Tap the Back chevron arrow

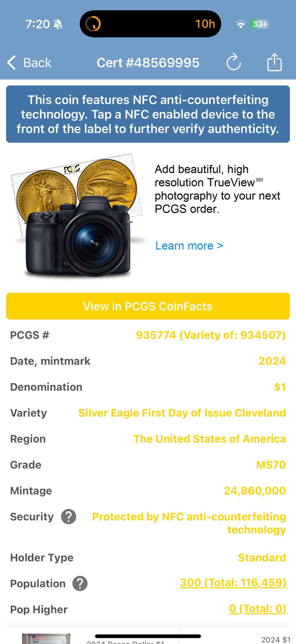12,62
